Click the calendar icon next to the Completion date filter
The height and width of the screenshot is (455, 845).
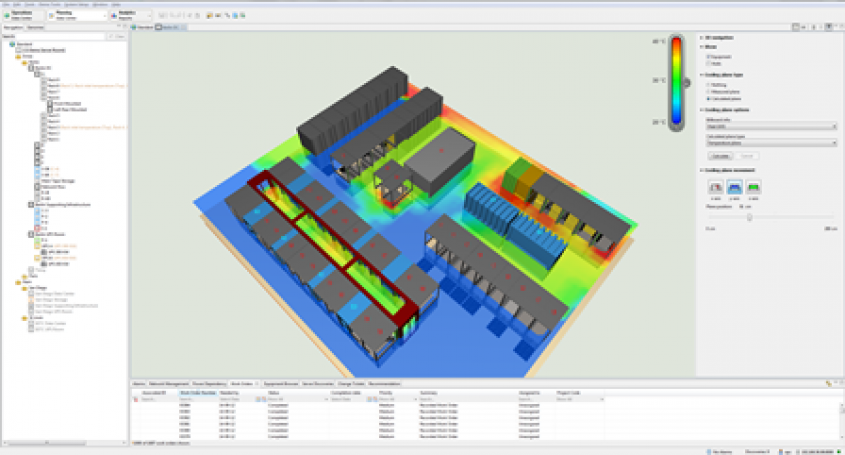tap(370, 399)
